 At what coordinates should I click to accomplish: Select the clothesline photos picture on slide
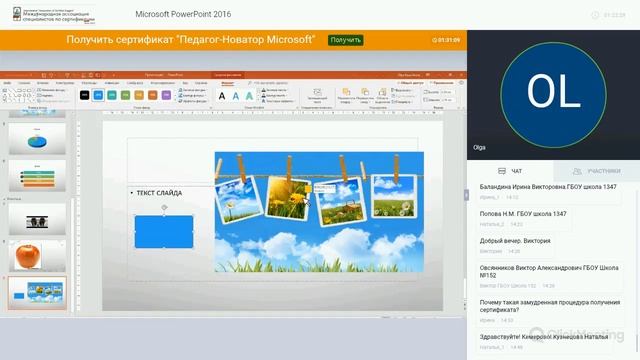point(319,212)
